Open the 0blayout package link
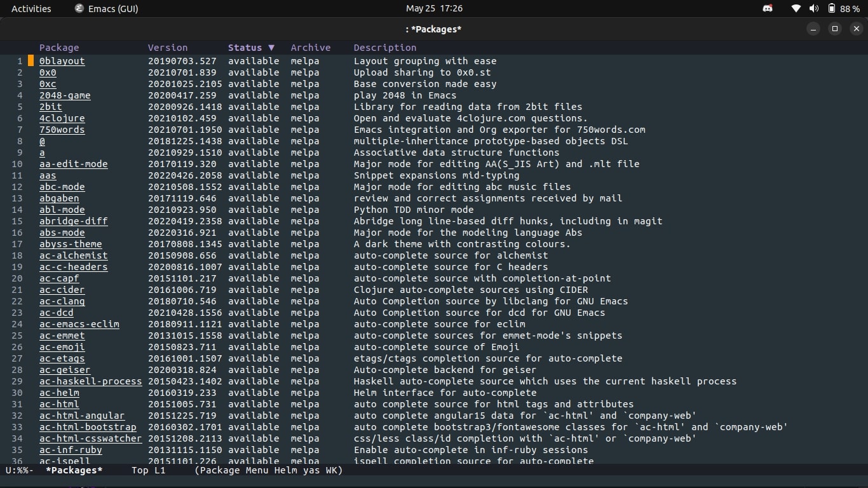Screen dimensions: 868x488 pos(62,61)
